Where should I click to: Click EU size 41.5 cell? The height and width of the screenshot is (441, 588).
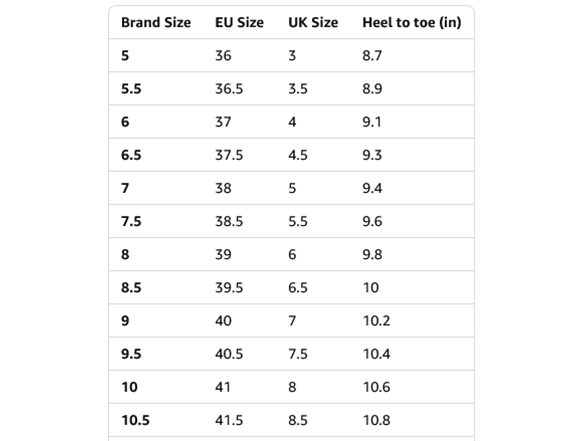point(229,420)
